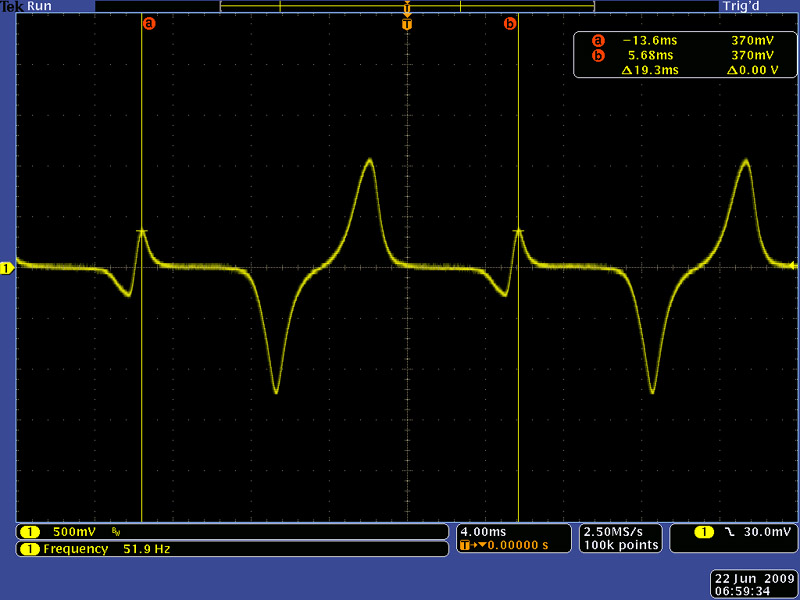Click cursor a marker at top
Viewport: 800px width, 600px height.
pos(149,23)
